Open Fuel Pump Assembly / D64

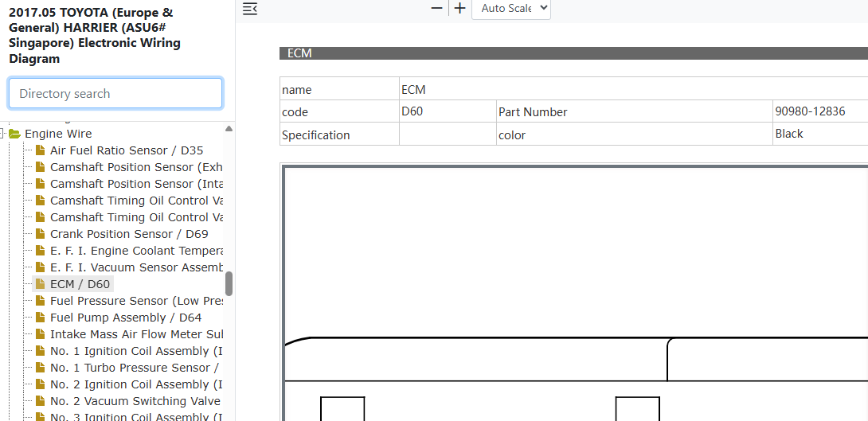click(x=126, y=318)
